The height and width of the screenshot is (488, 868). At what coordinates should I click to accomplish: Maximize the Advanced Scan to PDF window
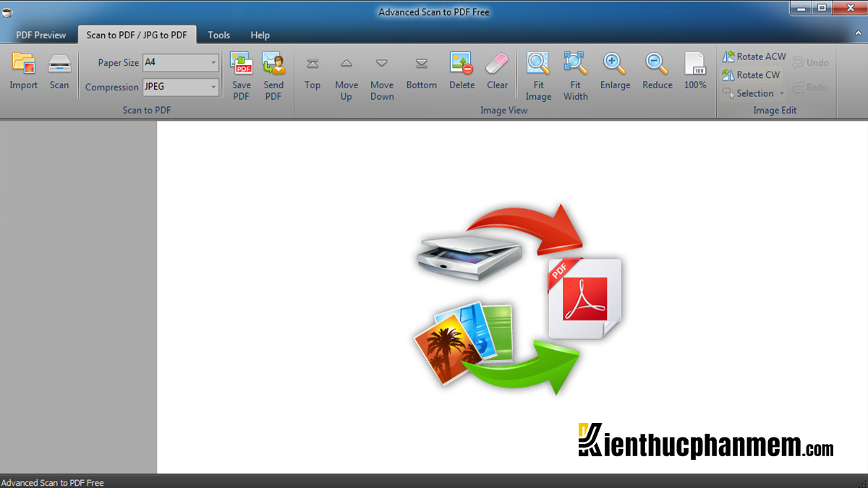[821, 8]
